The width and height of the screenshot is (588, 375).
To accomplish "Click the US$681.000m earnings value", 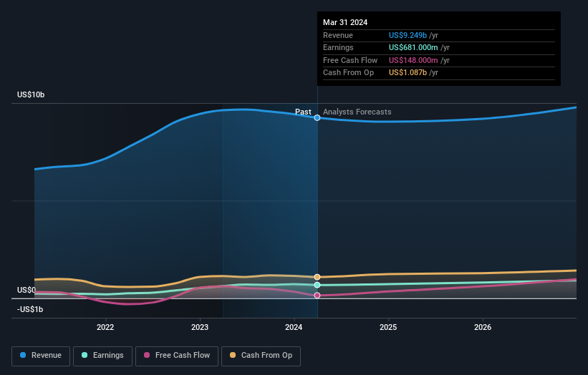I will click(x=413, y=47).
